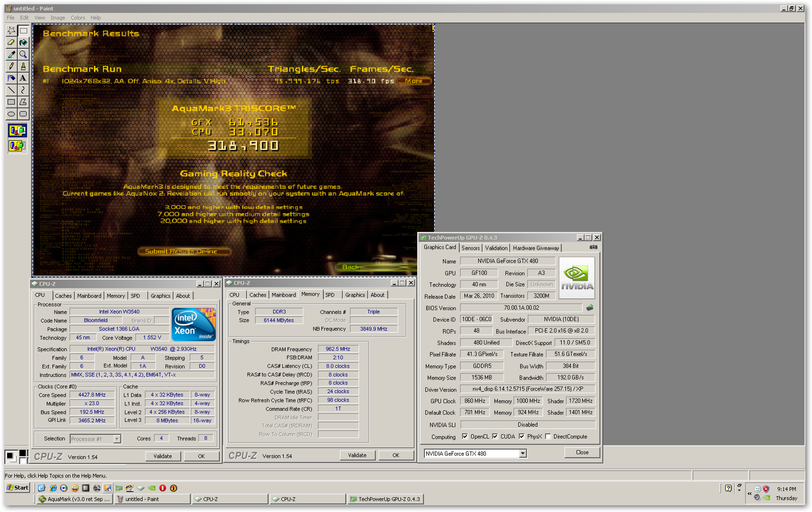Select the Polygon shape tool
Screen dimensions: 812x512
coord(23,102)
